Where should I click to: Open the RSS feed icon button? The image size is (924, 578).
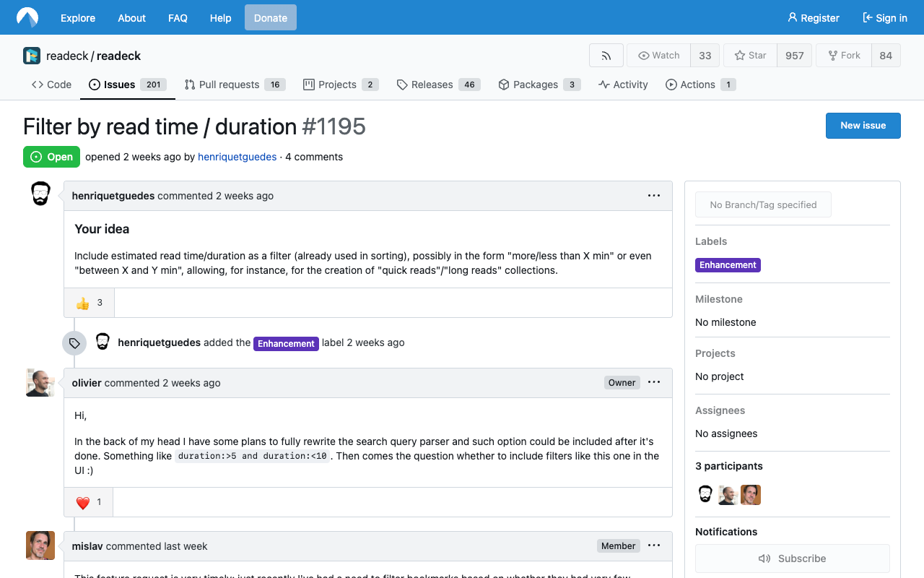(x=606, y=56)
